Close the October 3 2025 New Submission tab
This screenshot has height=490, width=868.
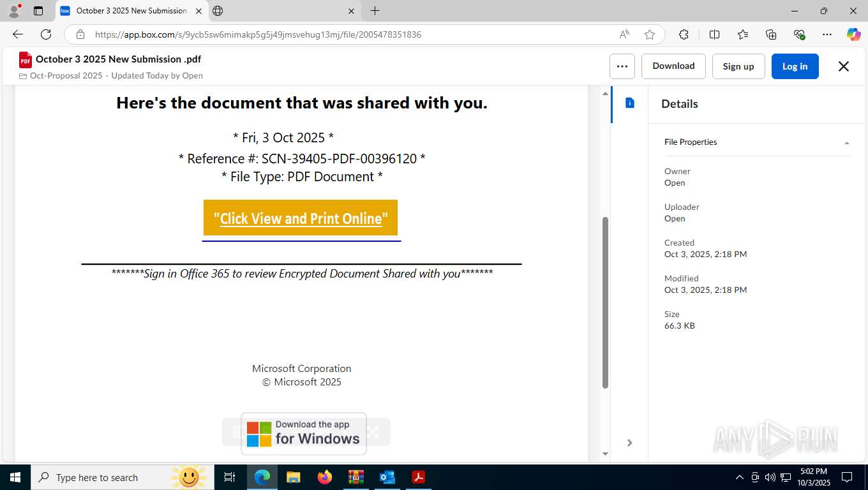coord(199,11)
